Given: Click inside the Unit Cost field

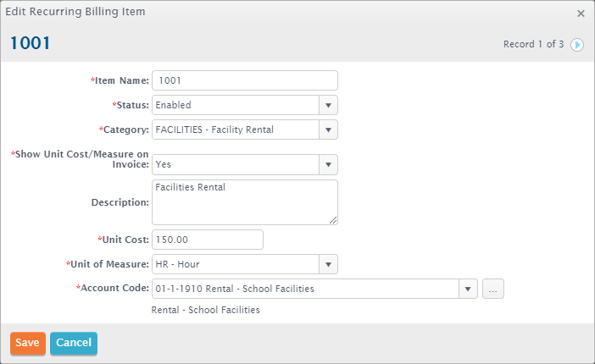Looking at the screenshot, I should [x=208, y=240].
